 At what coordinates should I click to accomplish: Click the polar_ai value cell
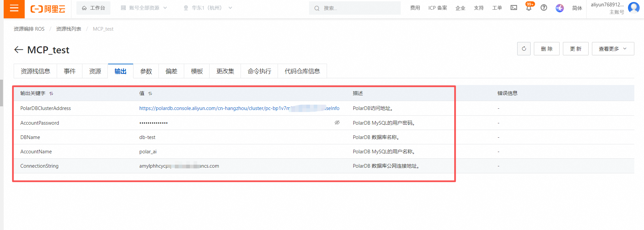pyautogui.click(x=148, y=152)
